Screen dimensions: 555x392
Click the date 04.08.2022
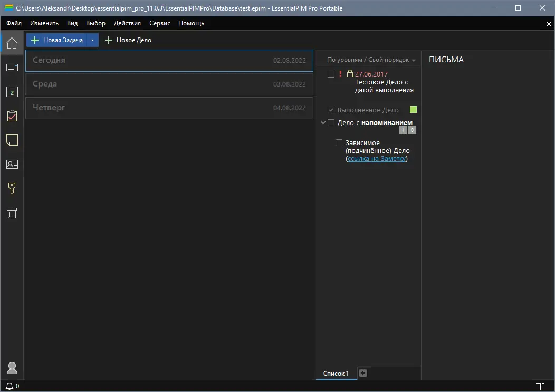289,108
